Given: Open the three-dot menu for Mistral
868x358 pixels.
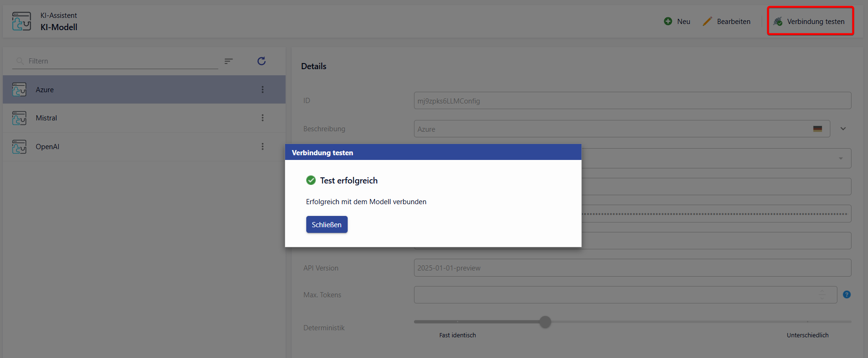Looking at the screenshot, I should click(263, 118).
